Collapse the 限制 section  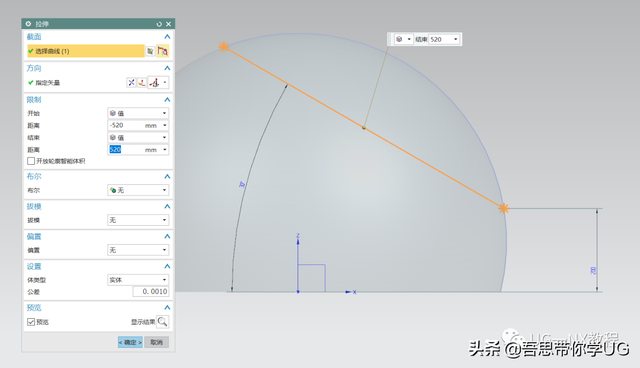tap(167, 100)
